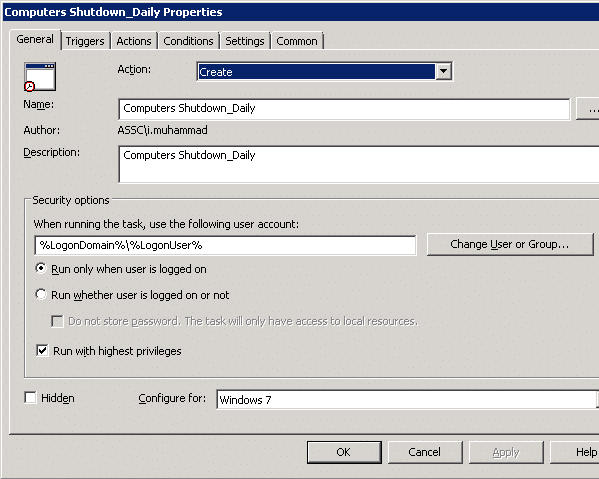Open the Actions tab

(134, 41)
